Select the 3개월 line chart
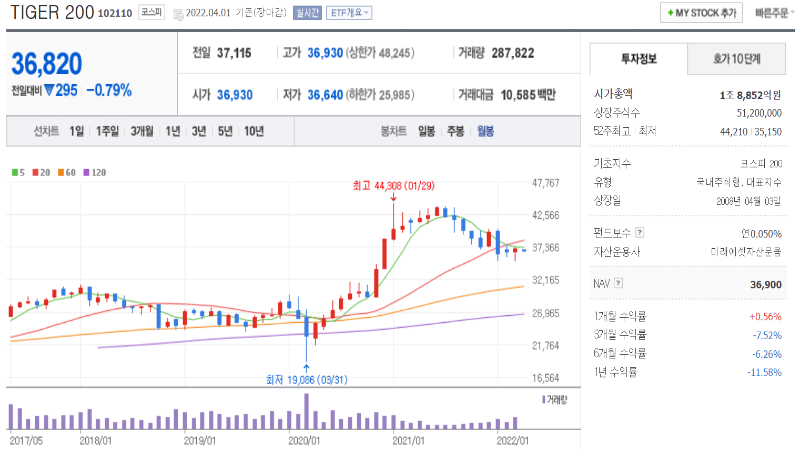800x450 pixels. [142, 132]
